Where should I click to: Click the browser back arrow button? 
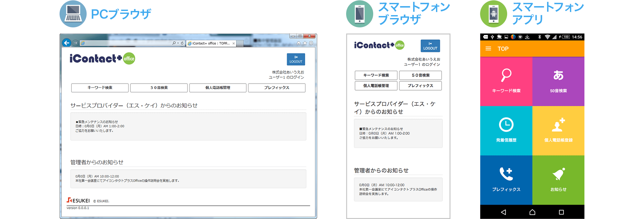(x=67, y=43)
